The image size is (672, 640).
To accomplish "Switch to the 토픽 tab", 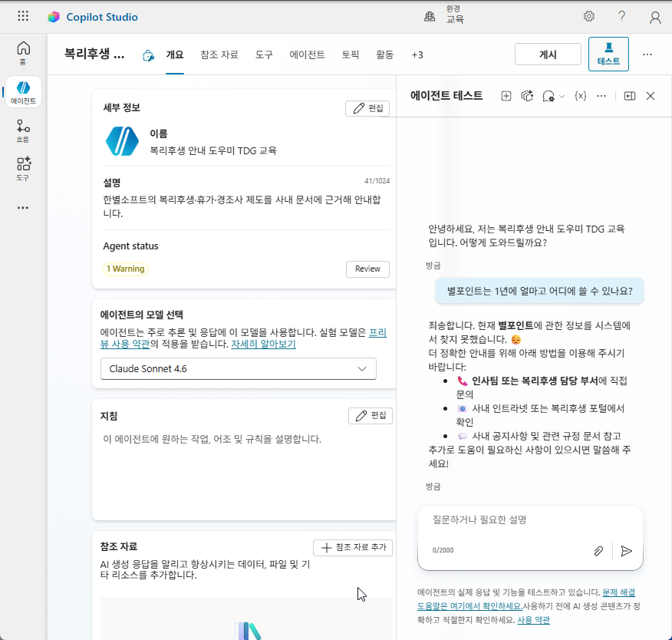I will 350,55.
